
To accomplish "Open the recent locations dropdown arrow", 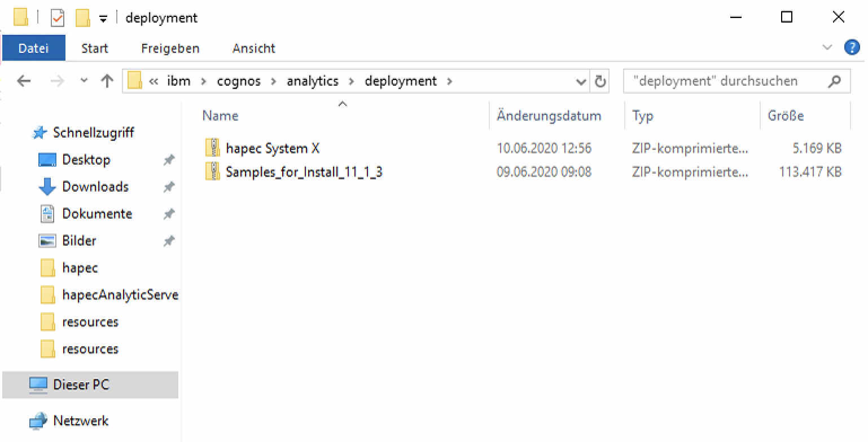I will coord(84,81).
